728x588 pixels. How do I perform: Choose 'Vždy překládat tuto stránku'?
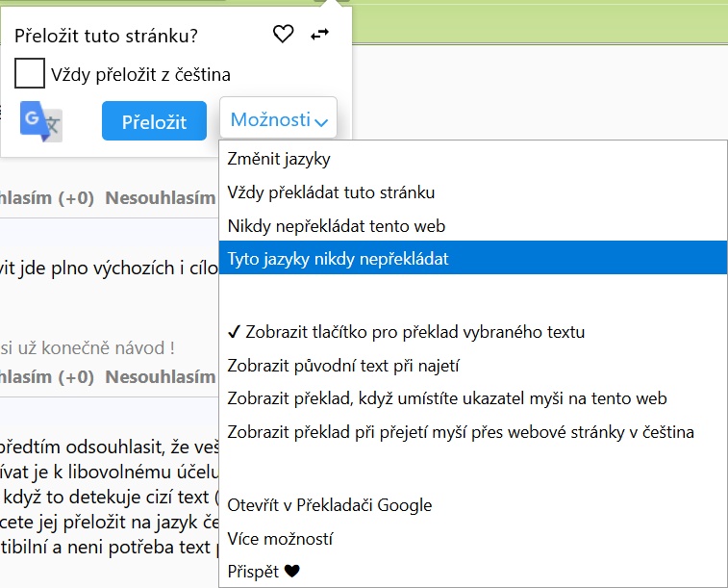click(x=331, y=192)
